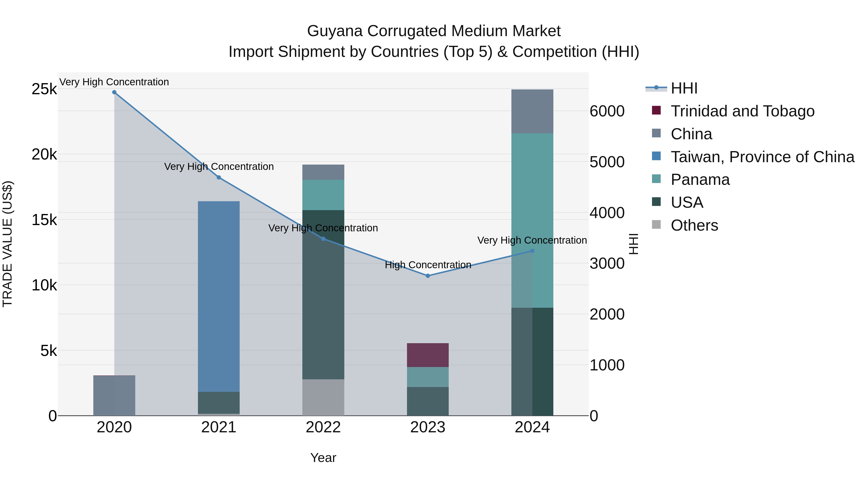Click the rotated HHI right-axis title

(x=633, y=244)
